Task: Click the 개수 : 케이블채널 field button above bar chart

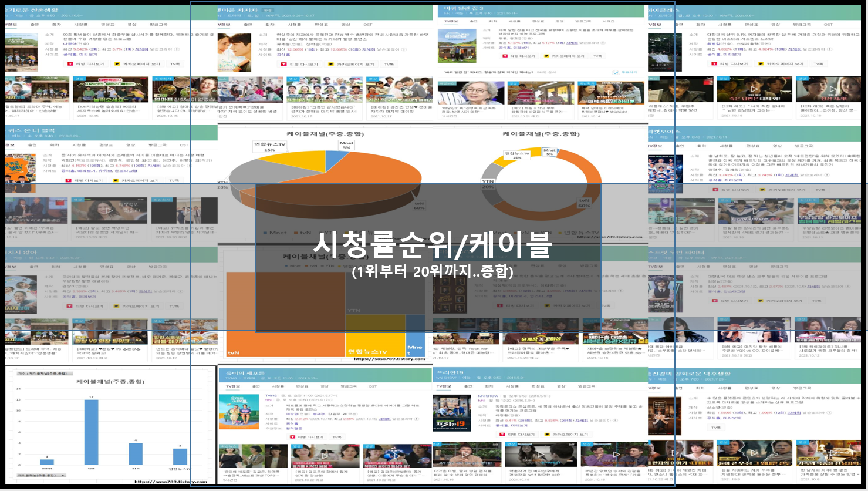Action: [x=45, y=373]
